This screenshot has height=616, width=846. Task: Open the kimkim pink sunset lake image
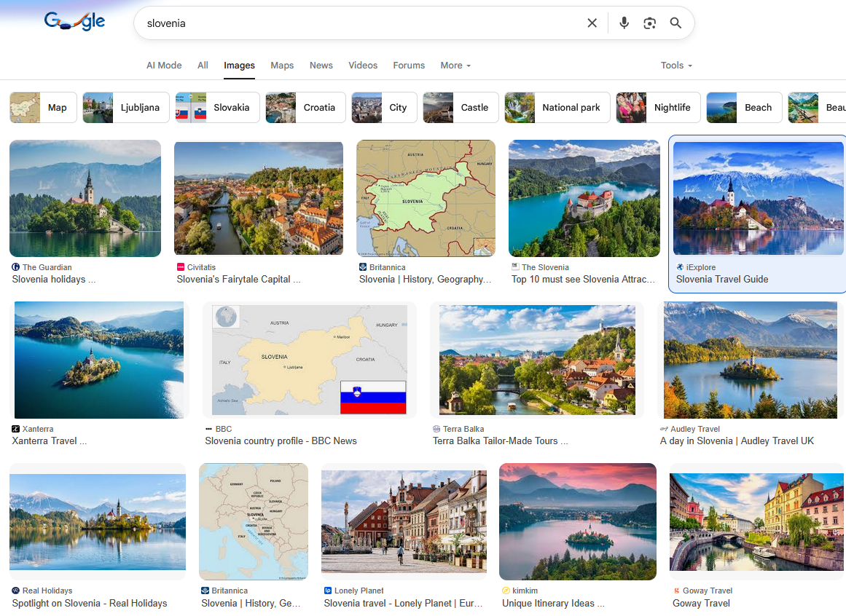[x=578, y=521]
